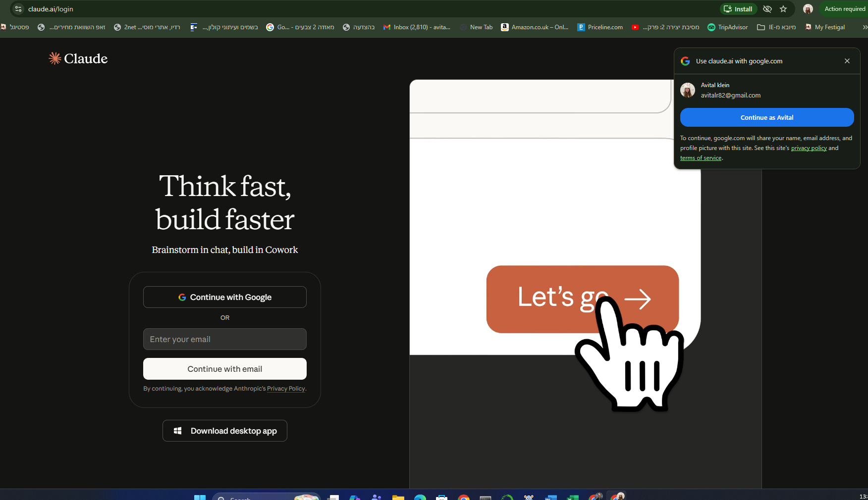Open the privacy policy link in Google popup
This screenshot has width=868, height=500.
pos(809,148)
